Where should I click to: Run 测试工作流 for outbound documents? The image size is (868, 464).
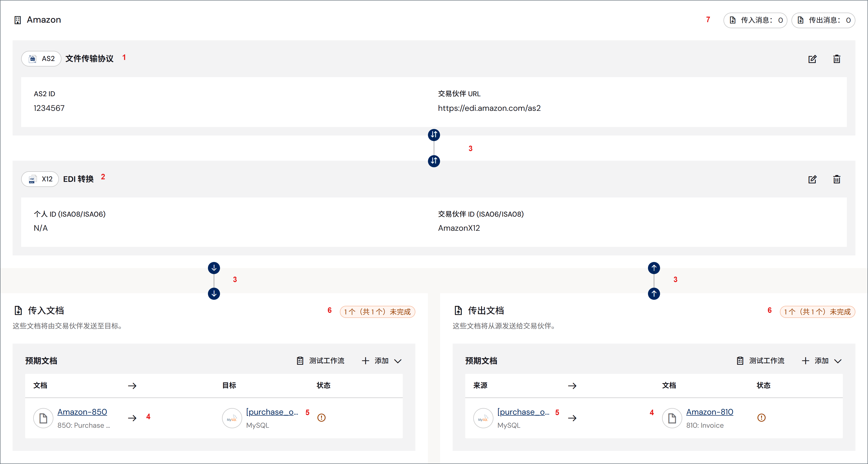[761, 361]
